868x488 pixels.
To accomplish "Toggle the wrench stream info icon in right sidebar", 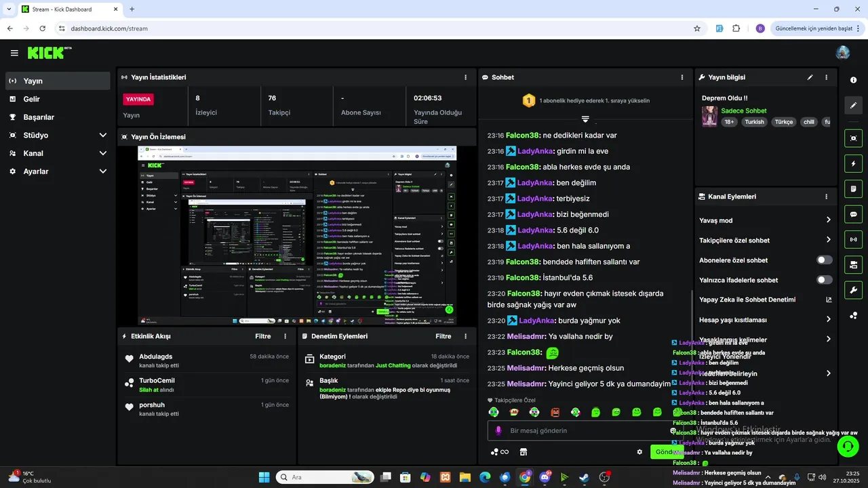I will (x=853, y=290).
